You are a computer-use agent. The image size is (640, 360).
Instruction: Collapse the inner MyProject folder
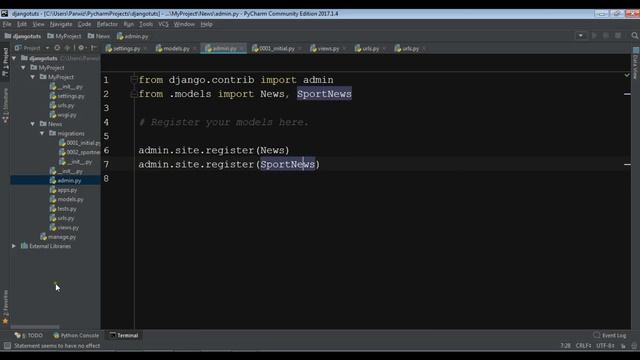click(33, 77)
